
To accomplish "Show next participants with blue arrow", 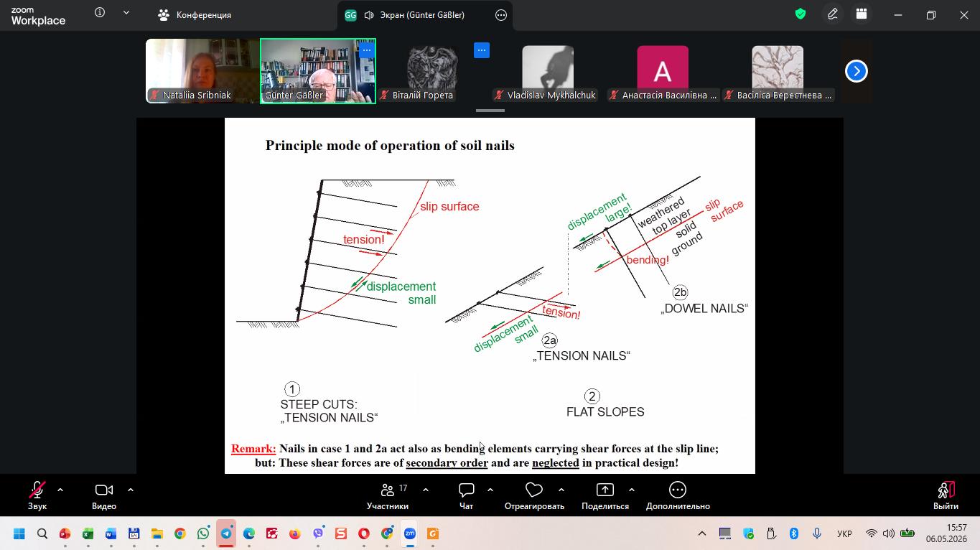I will pos(857,71).
